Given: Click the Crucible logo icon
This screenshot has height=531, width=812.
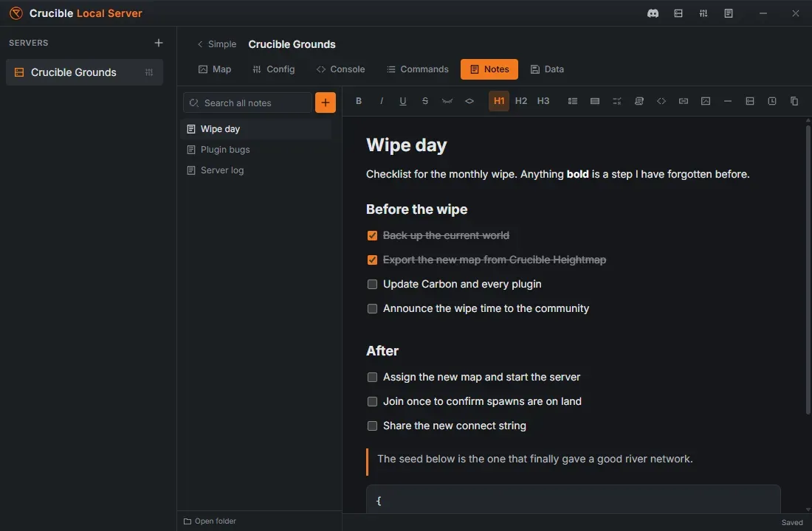Looking at the screenshot, I should pos(16,13).
